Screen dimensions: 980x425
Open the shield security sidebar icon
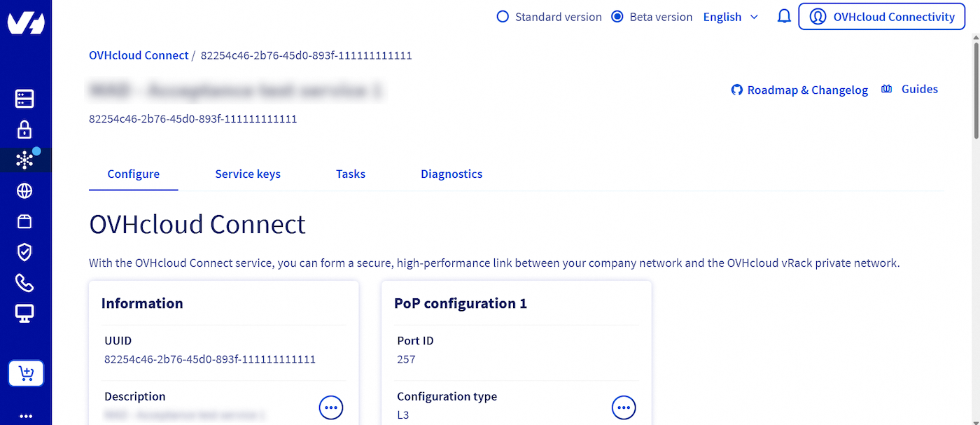(x=24, y=252)
